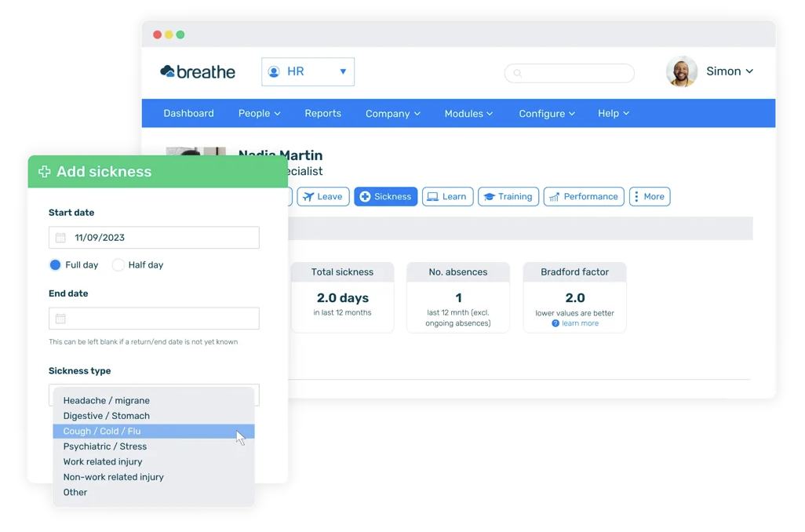The height and width of the screenshot is (532, 805).
Task: Click the airplane Leave tab icon
Action: click(309, 196)
